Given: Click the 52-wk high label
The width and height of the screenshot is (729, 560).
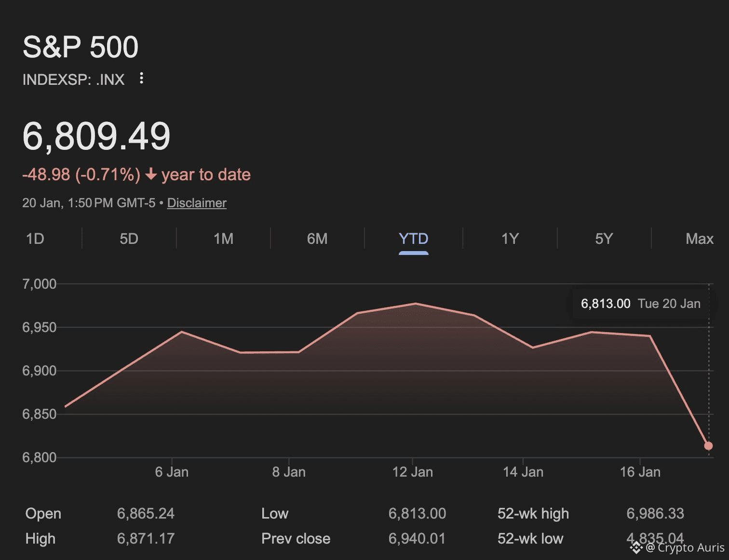Looking at the screenshot, I should click(x=533, y=513).
